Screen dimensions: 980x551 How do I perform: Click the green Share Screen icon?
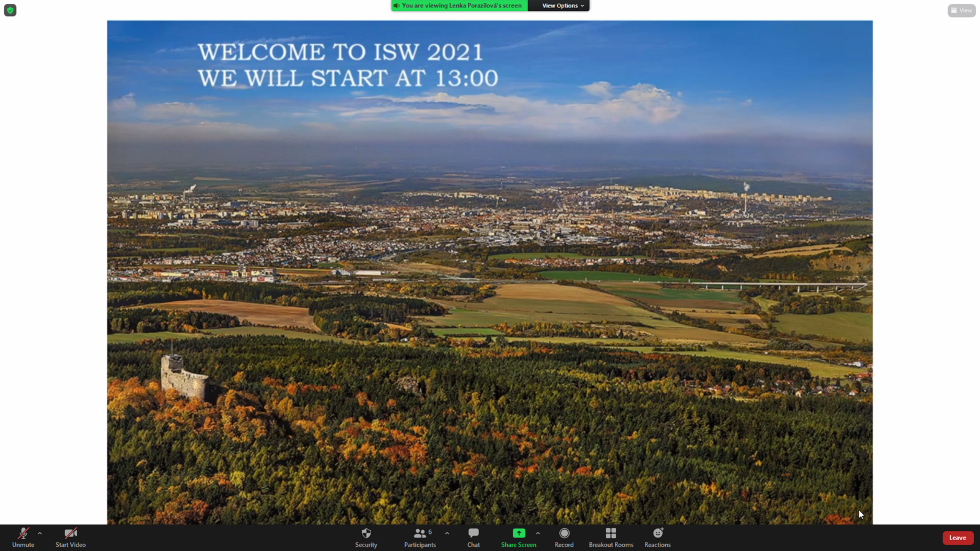point(519,533)
